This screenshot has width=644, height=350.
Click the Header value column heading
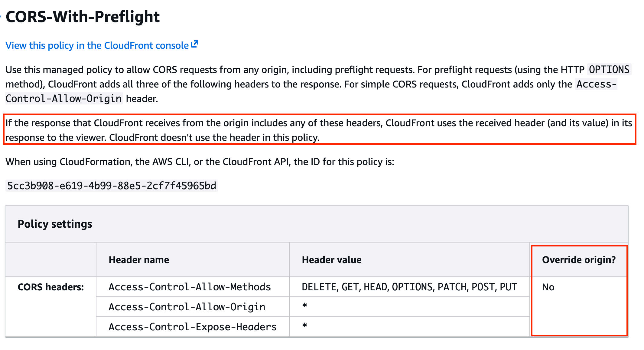pos(331,260)
